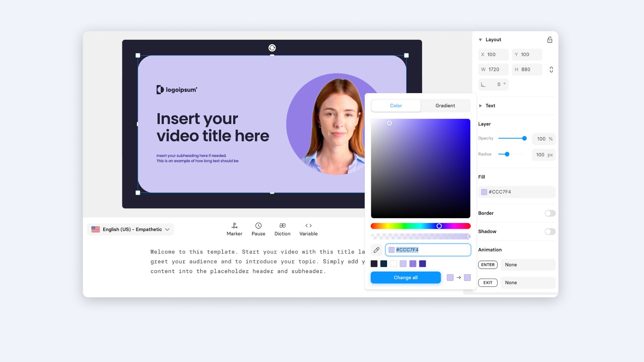Pick the dark navy preset color swatch

[x=384, y=264]
